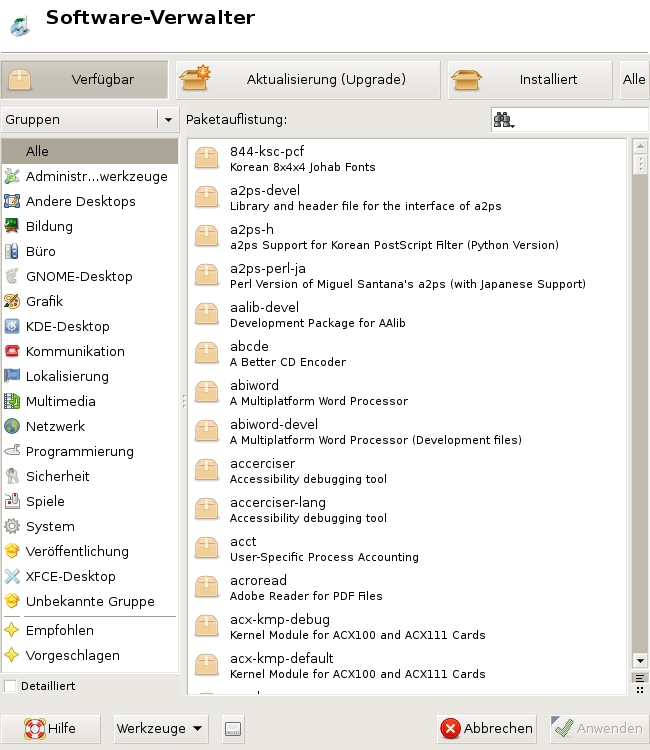The image size is (650, 750).
Task: Open the Hilfe button
Action: click(51, 728)
